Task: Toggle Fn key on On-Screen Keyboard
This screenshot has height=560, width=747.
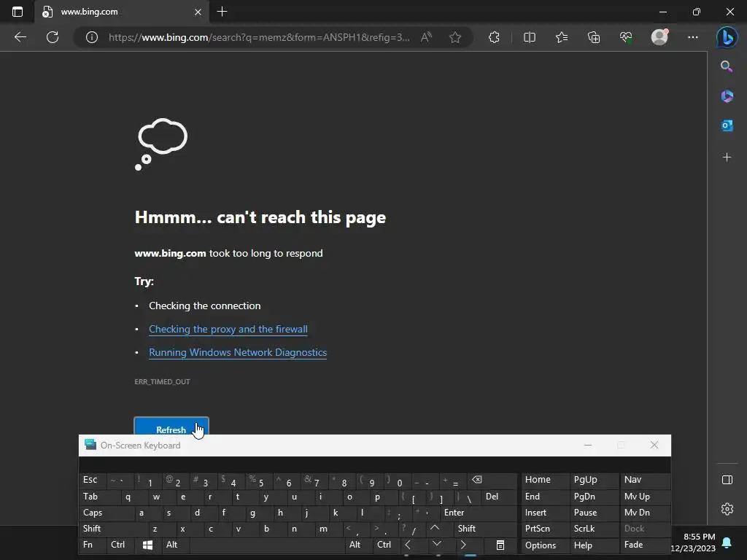Action: (93, 545)
